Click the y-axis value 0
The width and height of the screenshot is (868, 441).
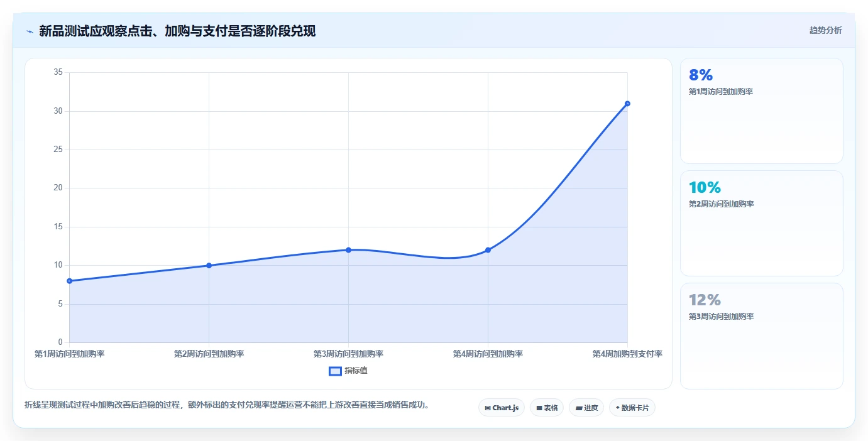pyautogui.click(x=60, y=342)
